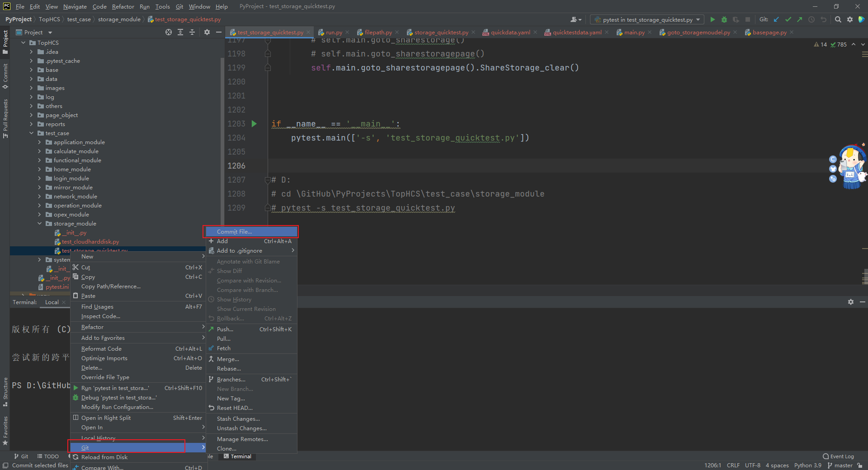Collapse the storage_module folder
868x470 pixels.
click(x=39, y=224)
